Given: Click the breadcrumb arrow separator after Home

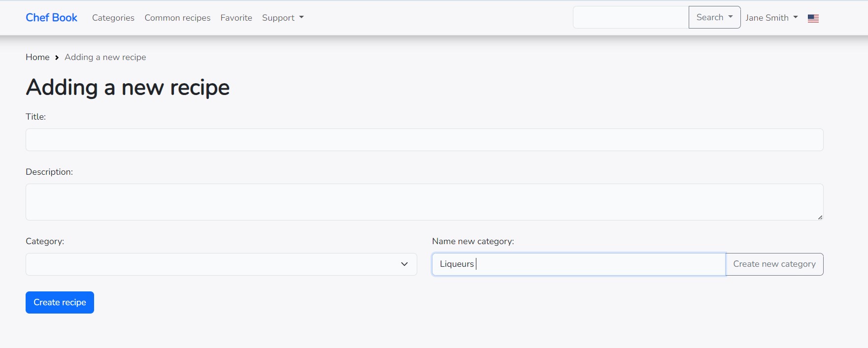Looking at the screenshot, I should [x=57, y=58].
